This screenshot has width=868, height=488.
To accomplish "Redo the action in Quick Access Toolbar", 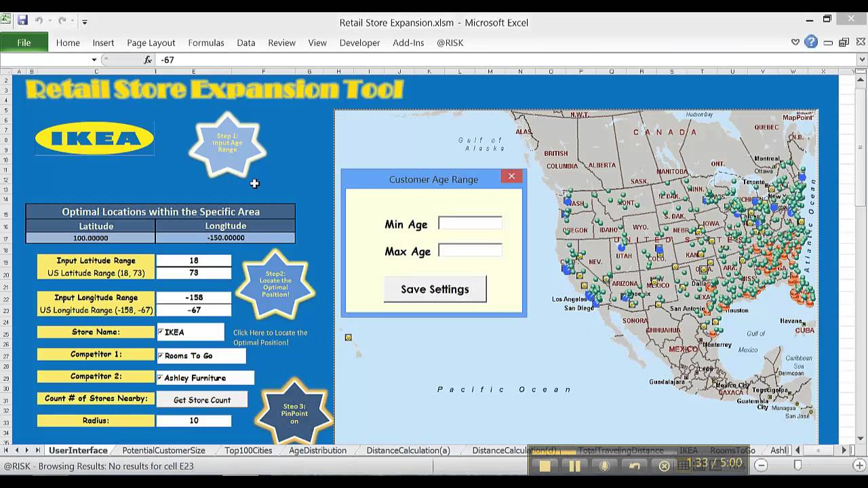I will pyautogui.click(x=64, y=21).
